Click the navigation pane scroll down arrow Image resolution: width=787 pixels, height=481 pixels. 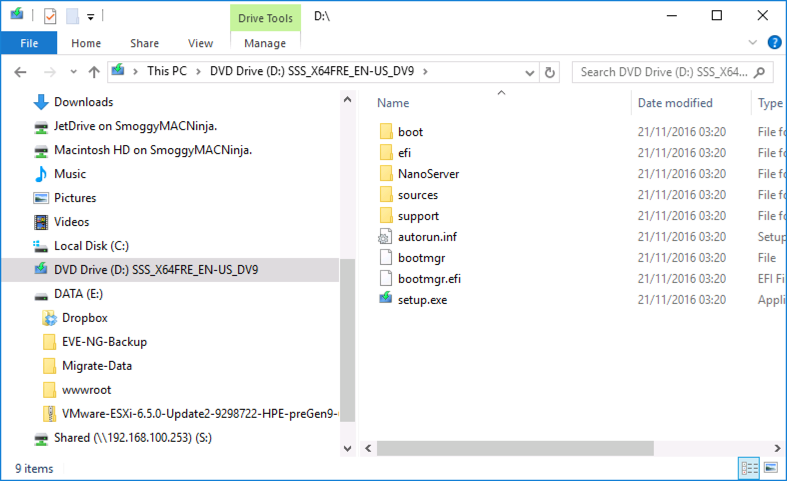[347, 448]
